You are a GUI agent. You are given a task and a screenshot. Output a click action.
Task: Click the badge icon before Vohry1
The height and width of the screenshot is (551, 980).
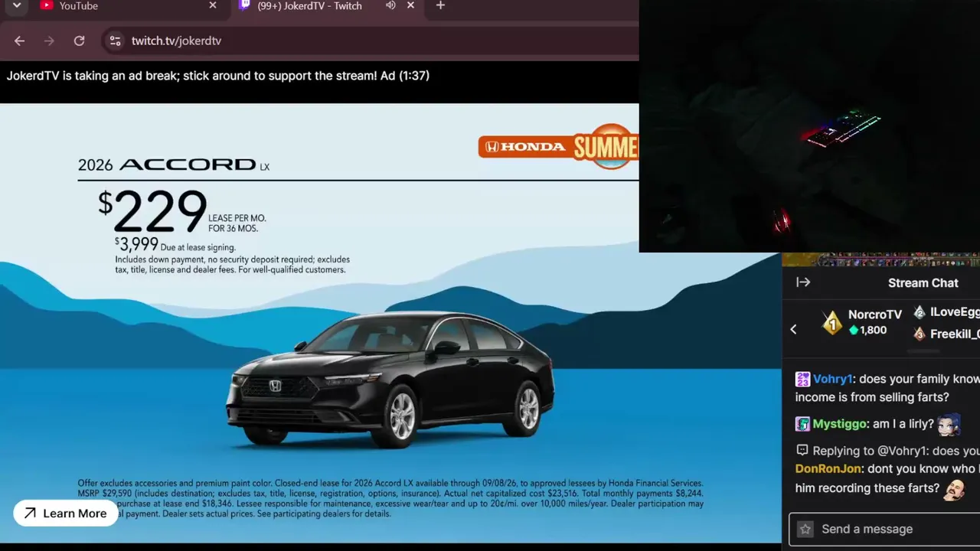point(802,379)
